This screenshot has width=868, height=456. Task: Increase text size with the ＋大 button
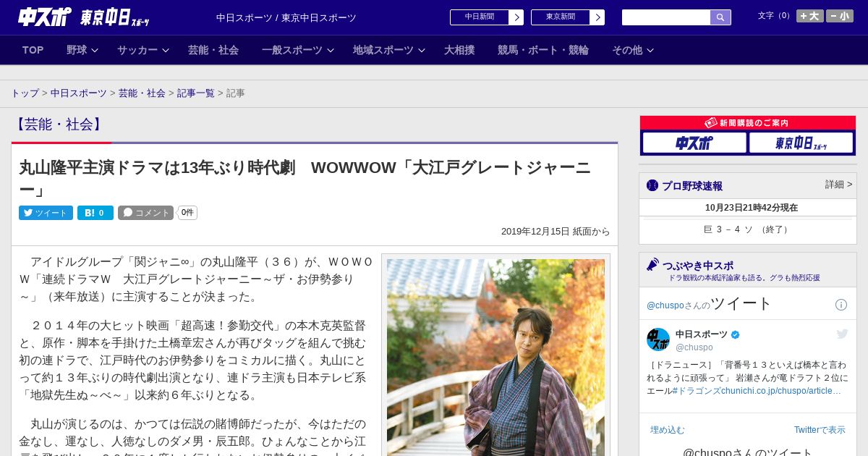pos(810,16)
